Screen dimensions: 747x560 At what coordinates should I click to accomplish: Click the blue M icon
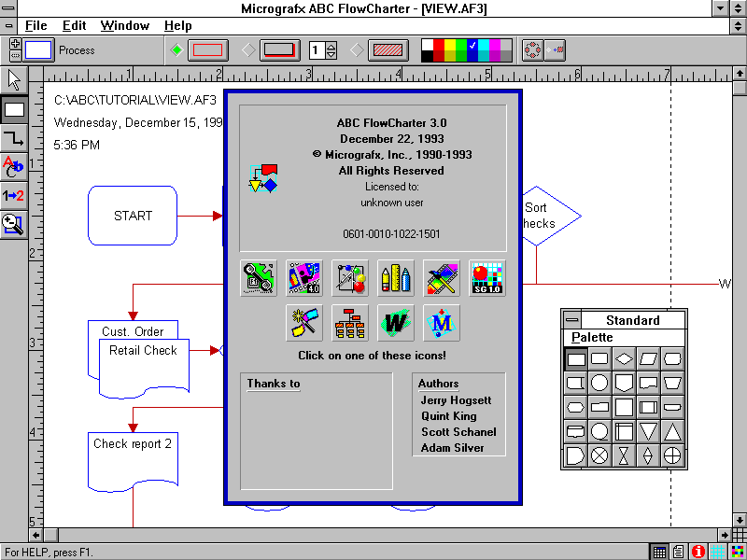(x=442, y=323)
